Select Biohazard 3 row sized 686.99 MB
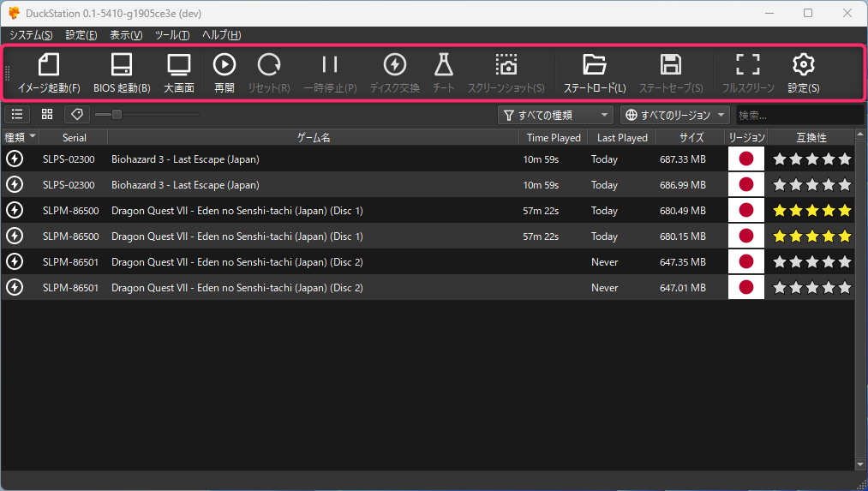Image resolution: width=868 pixels, height=491 pixels. (428, 185)
